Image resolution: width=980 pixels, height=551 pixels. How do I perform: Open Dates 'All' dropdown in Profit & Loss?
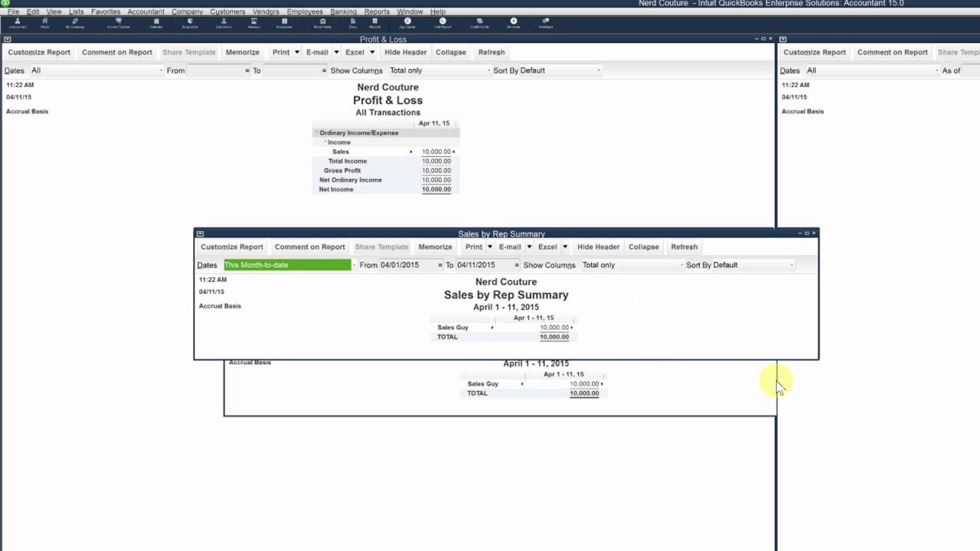click(162, 70)
